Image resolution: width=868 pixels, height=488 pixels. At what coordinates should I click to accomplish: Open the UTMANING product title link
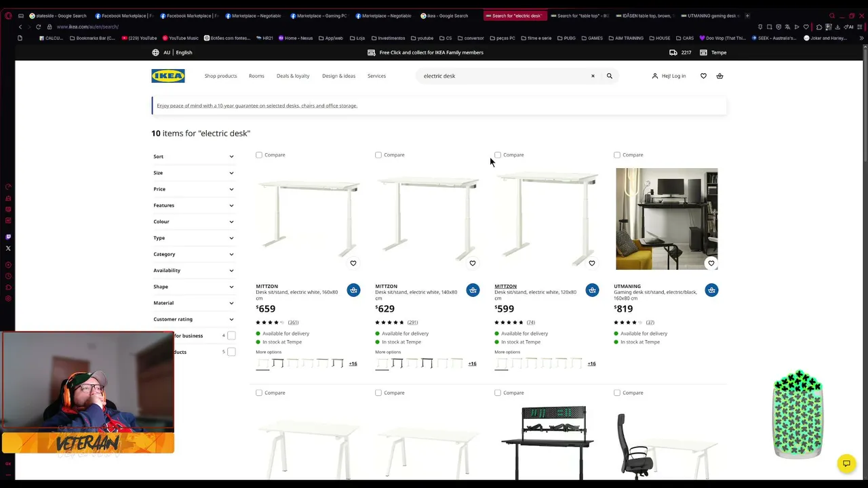click(627, 287)
